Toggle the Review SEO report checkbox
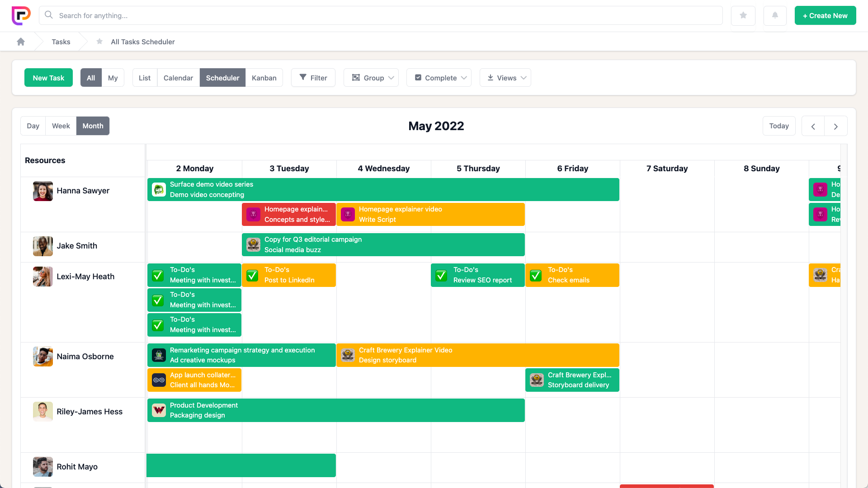868x488 pixels. pos(441,275)
